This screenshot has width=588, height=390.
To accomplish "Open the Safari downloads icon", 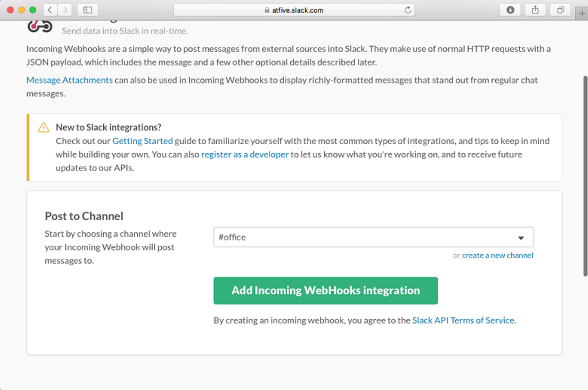I will (510, 10).
